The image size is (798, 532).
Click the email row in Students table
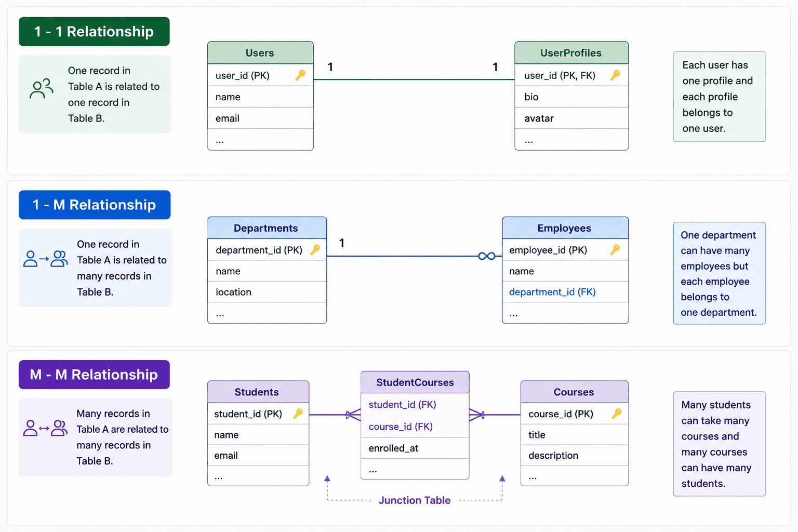click(258, 456)
